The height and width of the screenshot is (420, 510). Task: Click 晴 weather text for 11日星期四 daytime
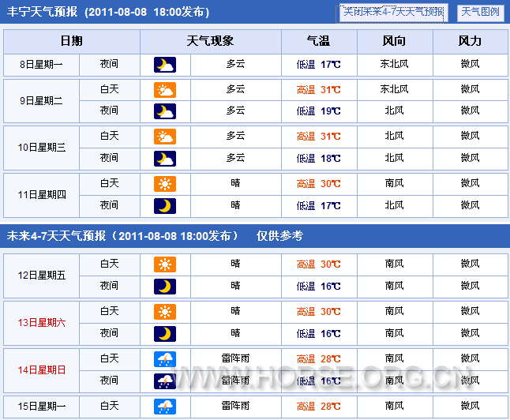(235, 183)
